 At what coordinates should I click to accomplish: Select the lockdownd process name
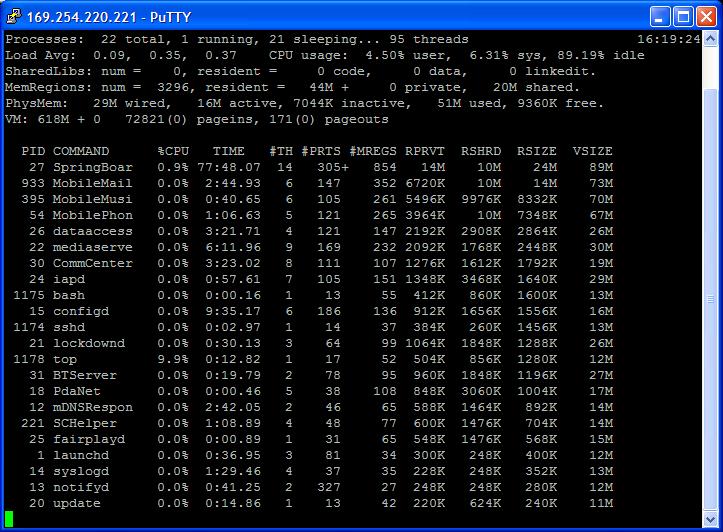coord(89,343)
